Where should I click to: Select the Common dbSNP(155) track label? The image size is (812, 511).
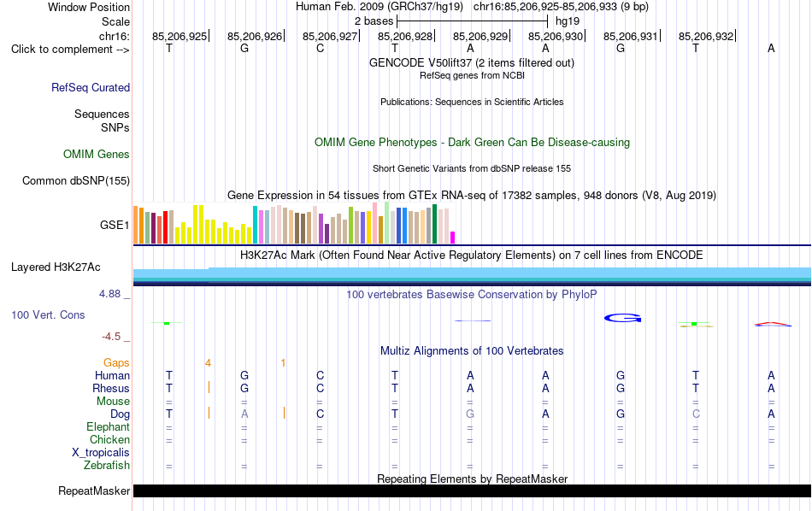76,180
